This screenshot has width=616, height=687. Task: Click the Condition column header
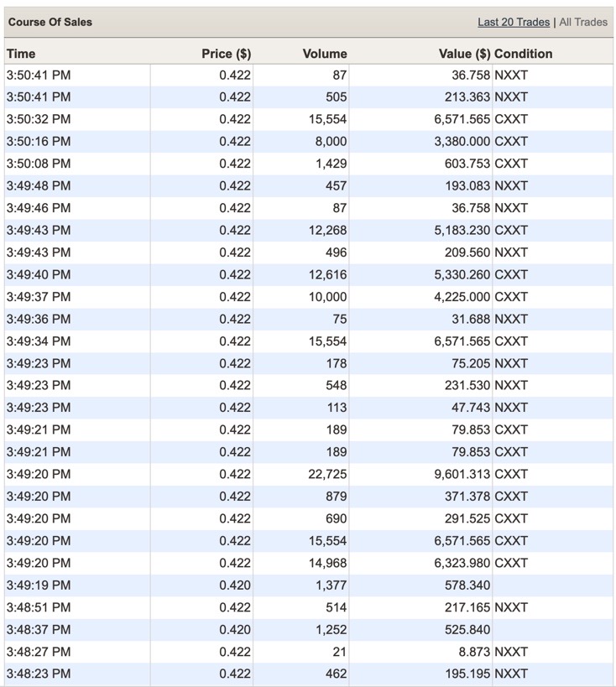tap(523, 54)
